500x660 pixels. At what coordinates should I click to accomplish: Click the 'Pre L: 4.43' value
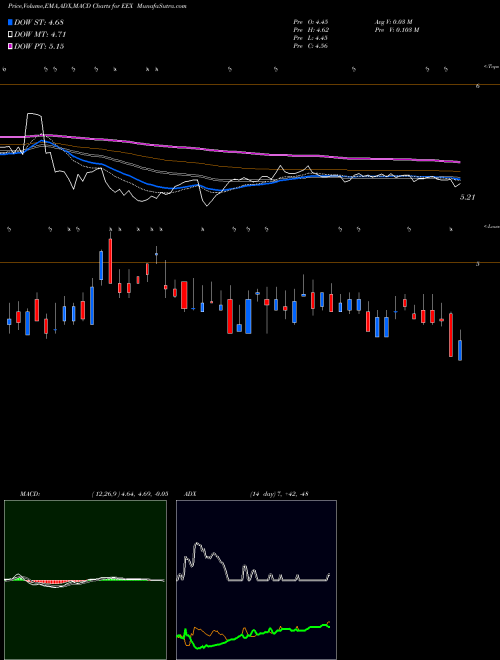tap(311, 38)
